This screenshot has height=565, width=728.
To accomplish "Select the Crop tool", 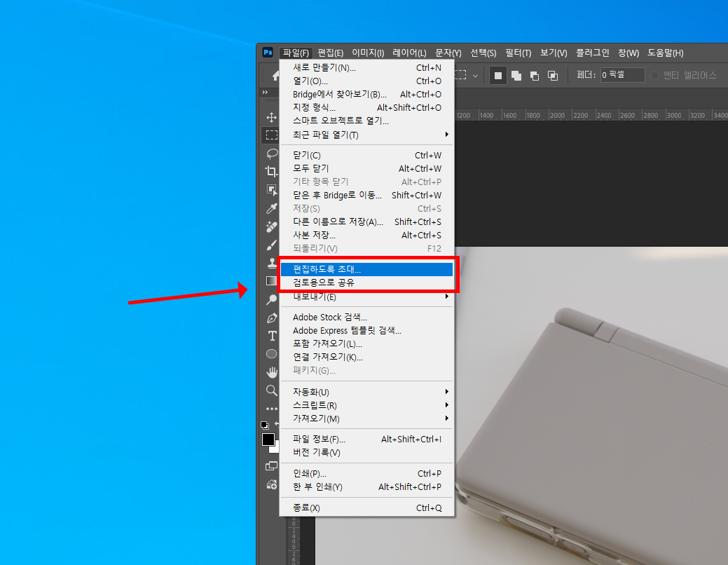I will point(272,172).
